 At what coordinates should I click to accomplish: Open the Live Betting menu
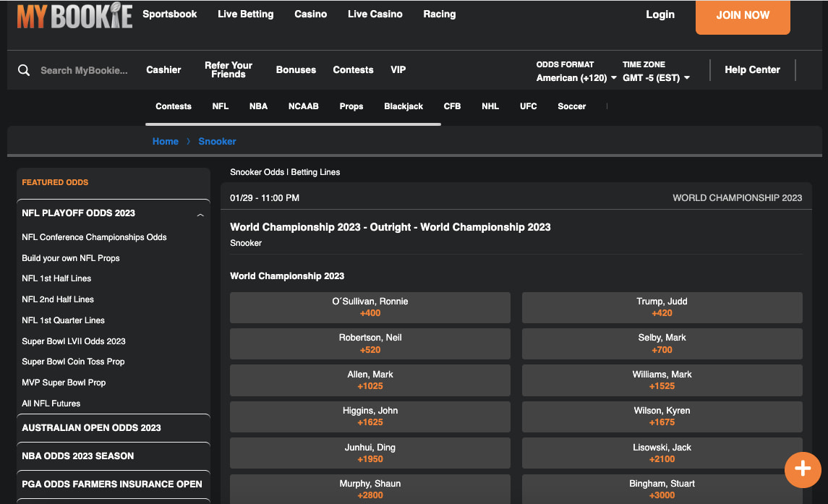245,14
